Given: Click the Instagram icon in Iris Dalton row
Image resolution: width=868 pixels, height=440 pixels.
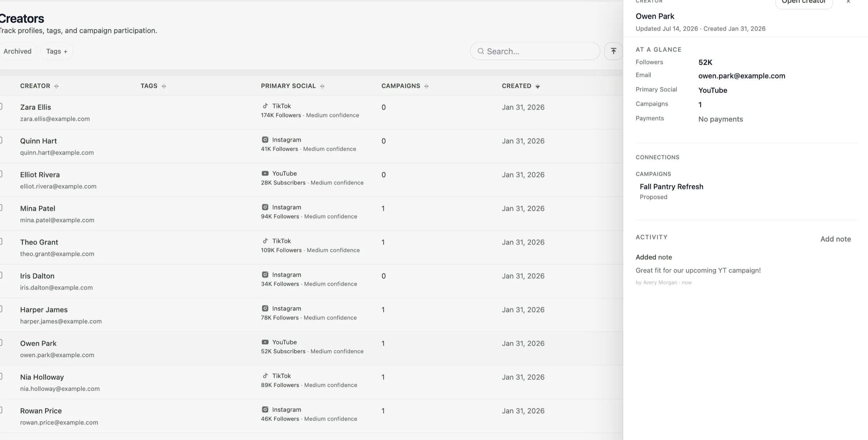Looking at the screenshot, I should (x=265, y=275).
